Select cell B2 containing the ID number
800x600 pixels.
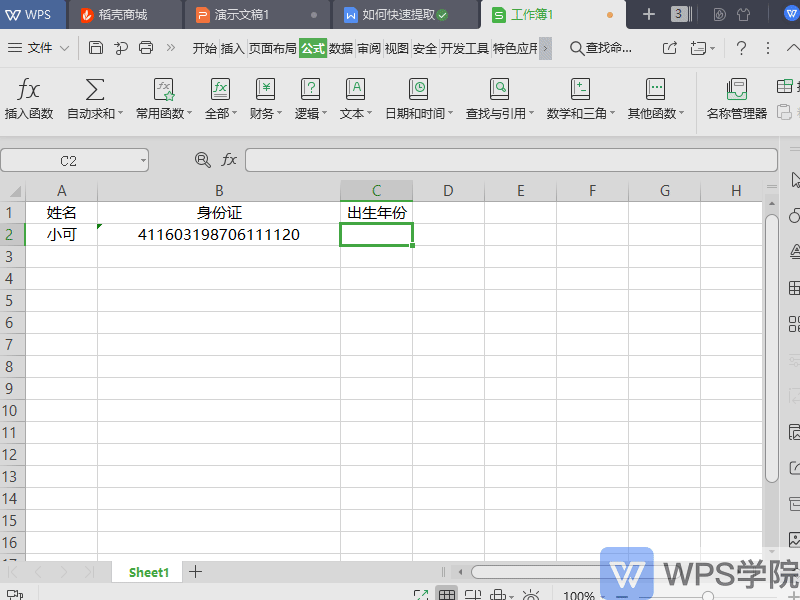point(218,235)
